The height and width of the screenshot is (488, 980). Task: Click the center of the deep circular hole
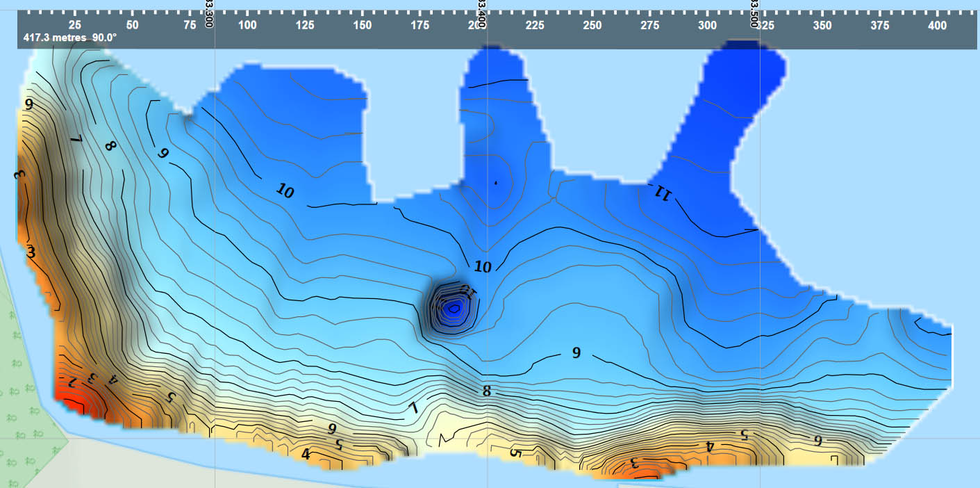click(x=453, y=307)
